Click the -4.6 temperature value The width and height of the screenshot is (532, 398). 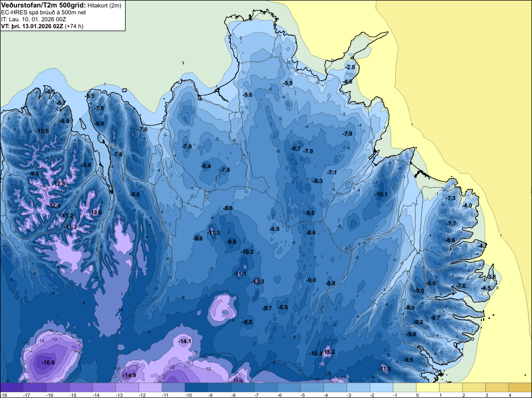(x=347, y=82)
